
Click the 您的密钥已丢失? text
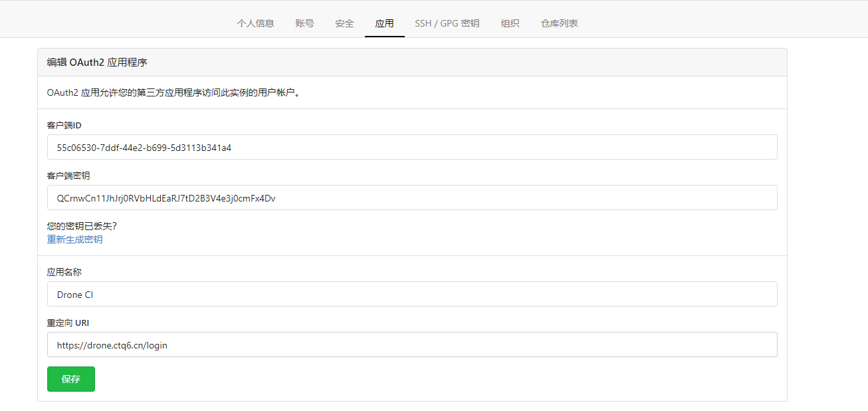[x=82, y=227]
